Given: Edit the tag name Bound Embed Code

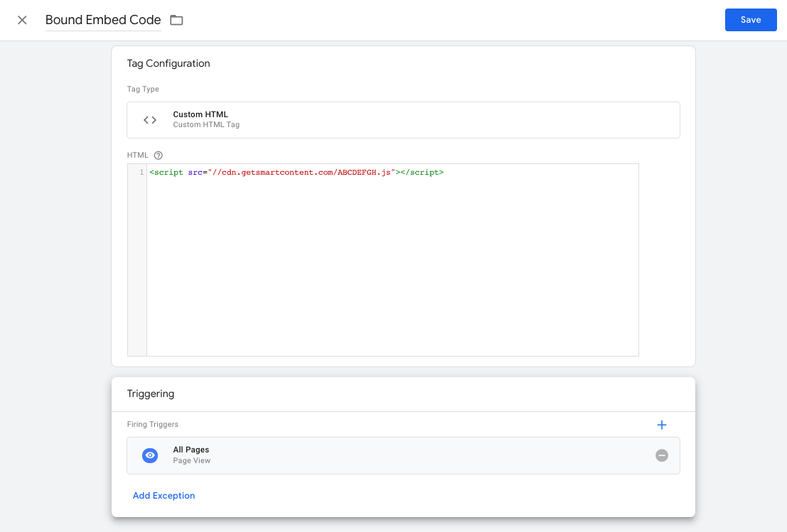Looking at the screenshot, I should click(x=103, y=20).
